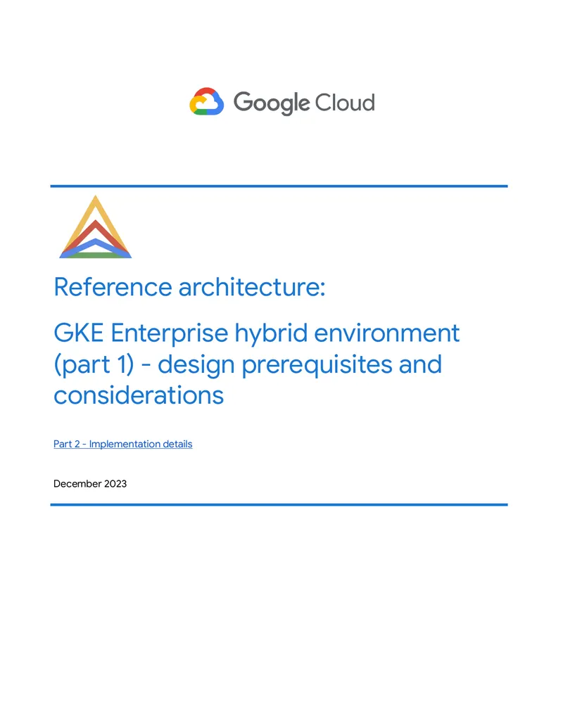Click the title line 'GKE Enterprise hybrid environment'
Viewport: 563px width, 728px height.
(x=256, y=334)
